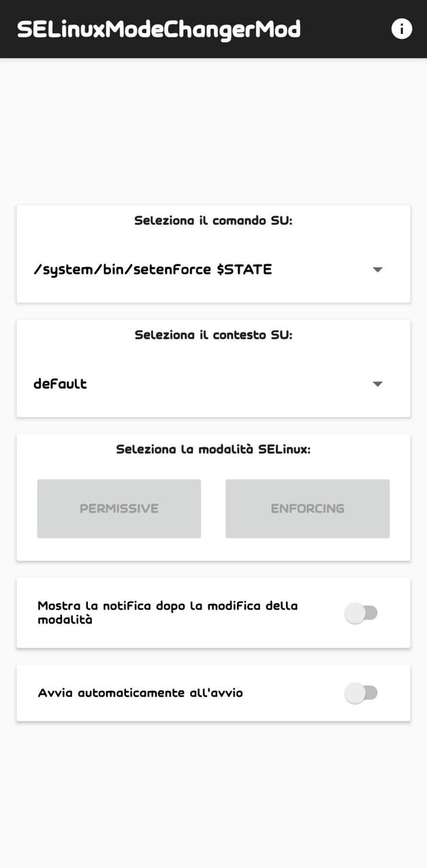Toggle the auto-start on boot switch
427x868 pixels.
361,693
